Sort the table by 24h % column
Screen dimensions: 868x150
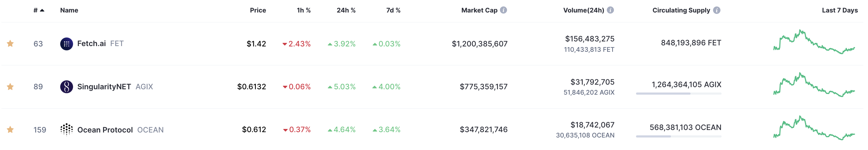346,10
